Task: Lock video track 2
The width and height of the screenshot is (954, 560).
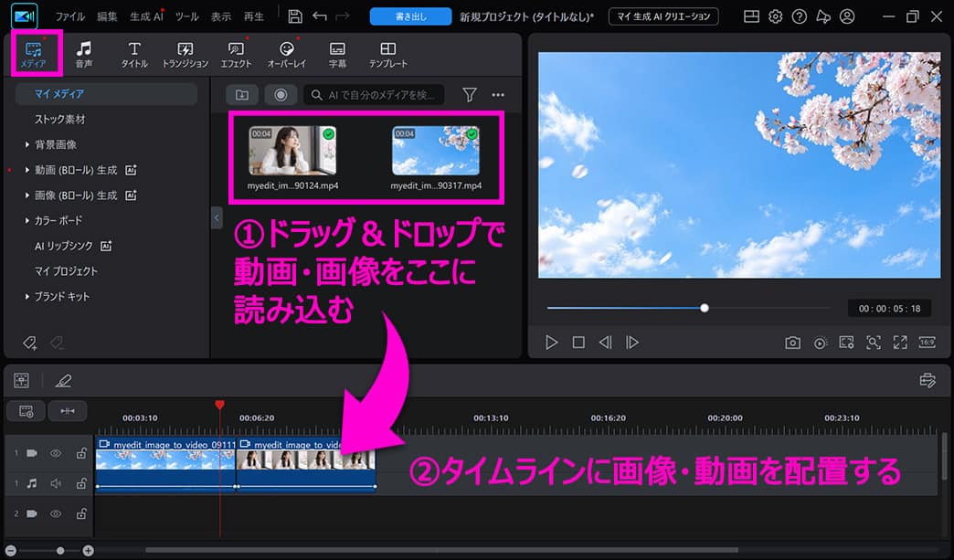Action: pos(81,513)
